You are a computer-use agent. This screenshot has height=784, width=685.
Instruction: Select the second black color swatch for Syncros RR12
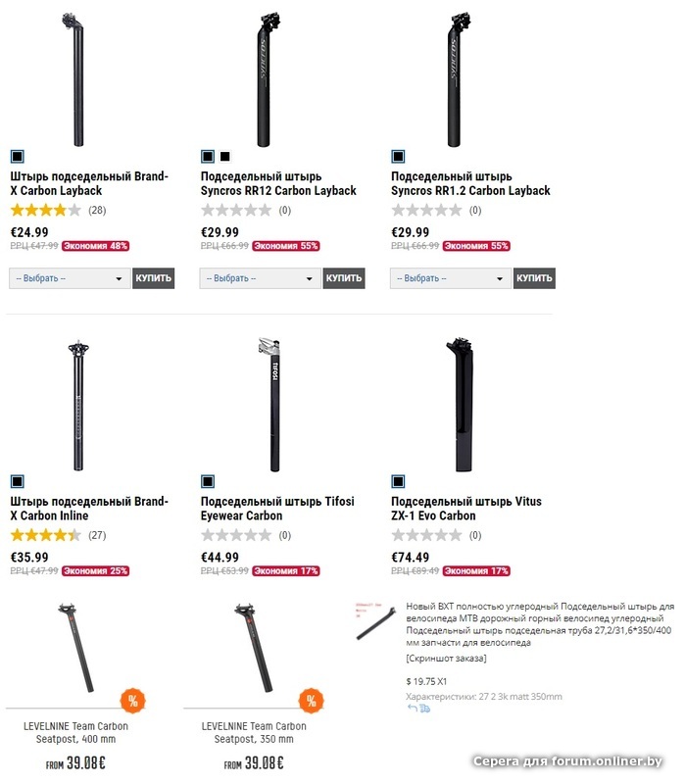pyautogui.click(x=225, y=156)
